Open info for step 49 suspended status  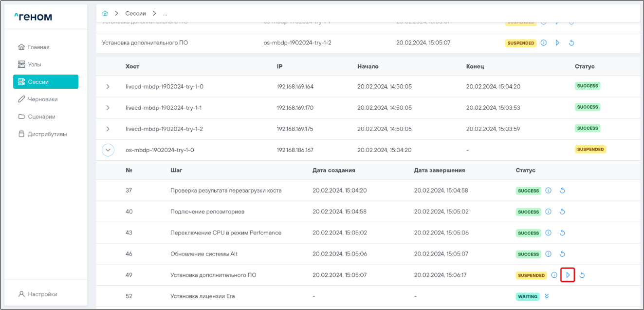coord(554,275)
